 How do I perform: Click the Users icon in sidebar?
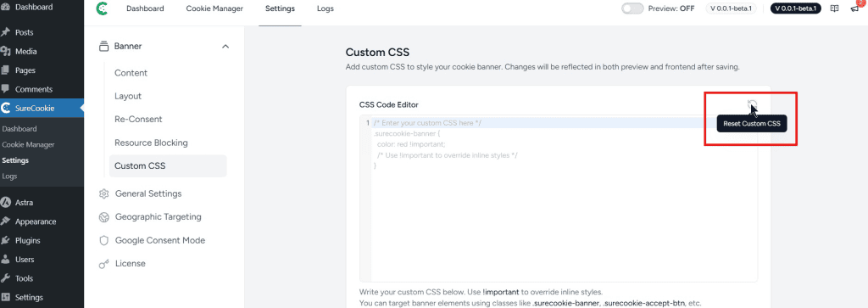point(6,260)
